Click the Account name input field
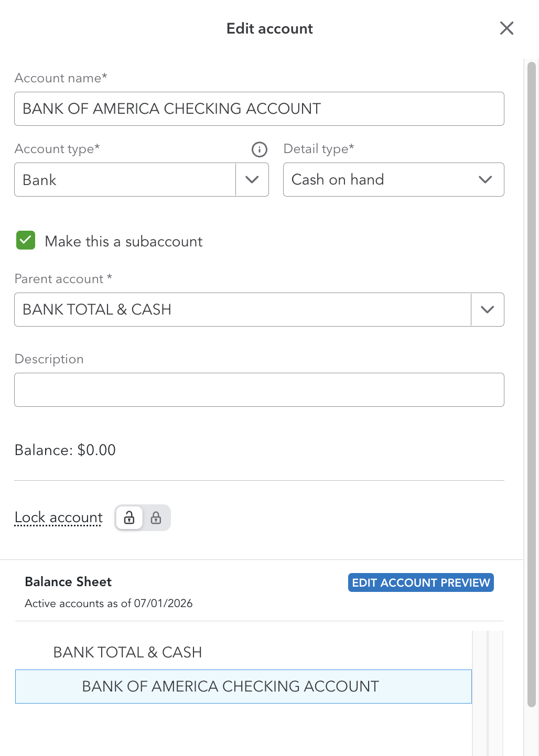539x756 pixels. tap(259, 109)
